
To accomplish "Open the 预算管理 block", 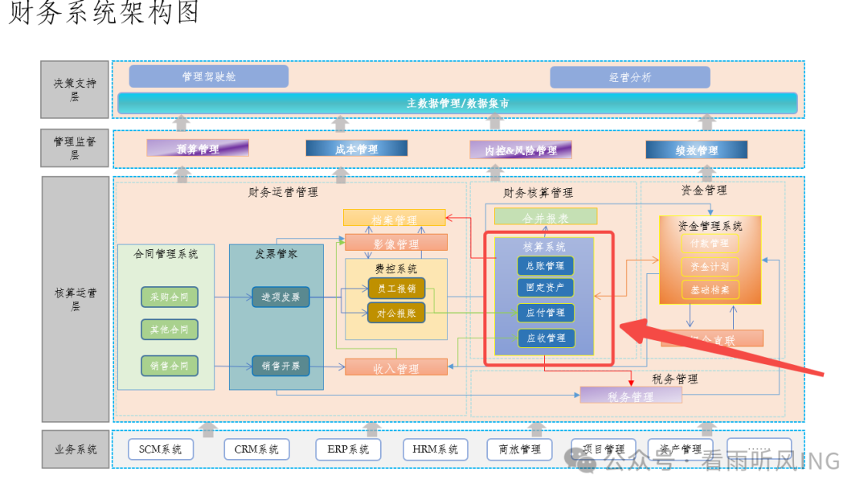I will tap(198, 149).
